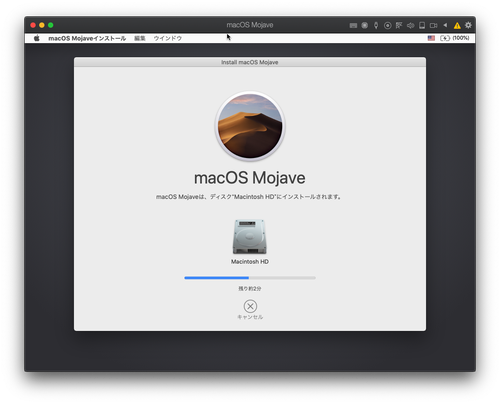Select the Macintosh HD disk icon
500x404 pixels.
pyautogui.click(x=250, y=237)
